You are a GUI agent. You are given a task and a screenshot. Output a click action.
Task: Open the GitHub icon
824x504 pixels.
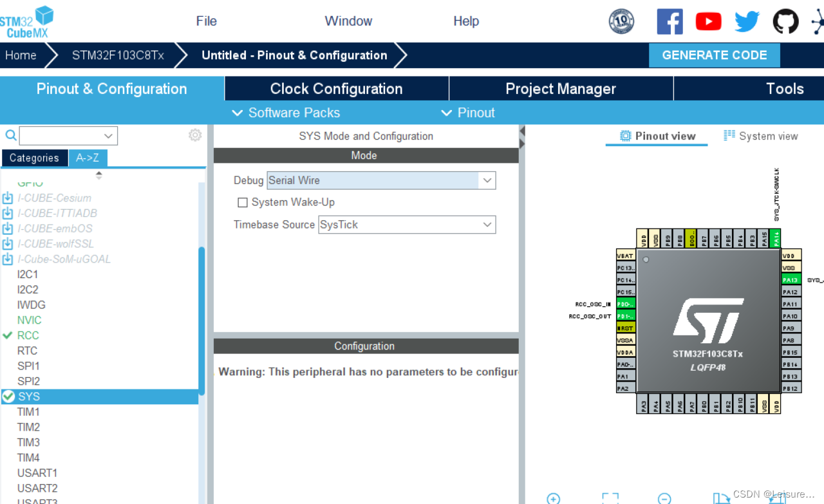point(785,21)
